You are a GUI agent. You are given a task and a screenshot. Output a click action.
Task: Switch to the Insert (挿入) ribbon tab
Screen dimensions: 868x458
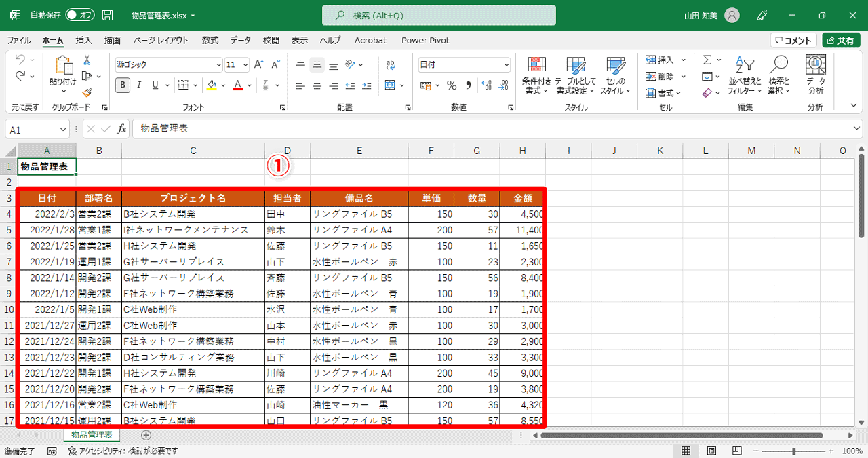point(84,40)
